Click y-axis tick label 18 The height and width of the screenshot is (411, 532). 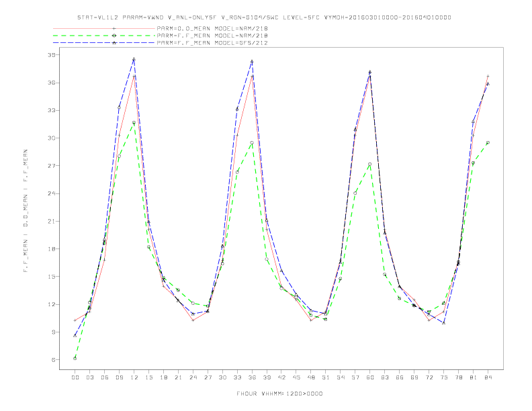(x=51, y=249)
